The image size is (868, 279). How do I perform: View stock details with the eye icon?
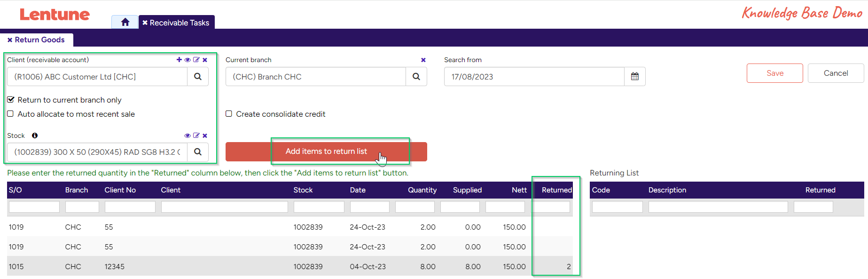pos(188,136)
